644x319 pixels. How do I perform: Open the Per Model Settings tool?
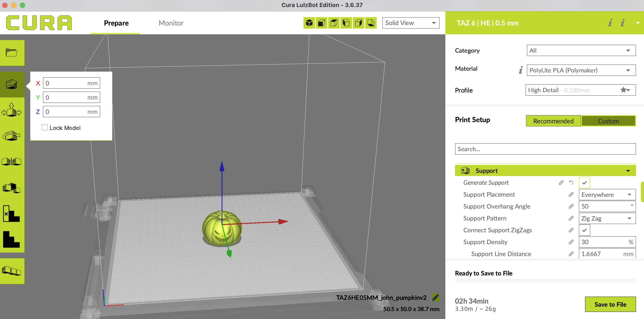click(12, 188)
